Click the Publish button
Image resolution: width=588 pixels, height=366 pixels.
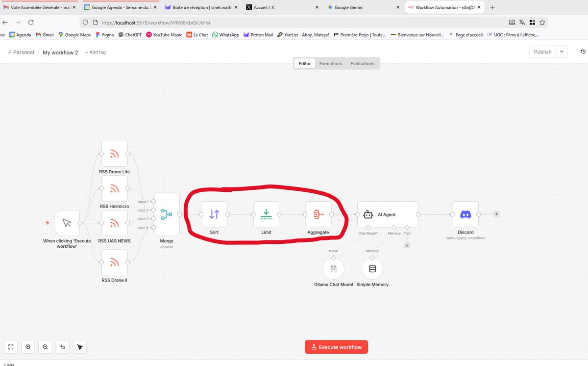[542, 52]
